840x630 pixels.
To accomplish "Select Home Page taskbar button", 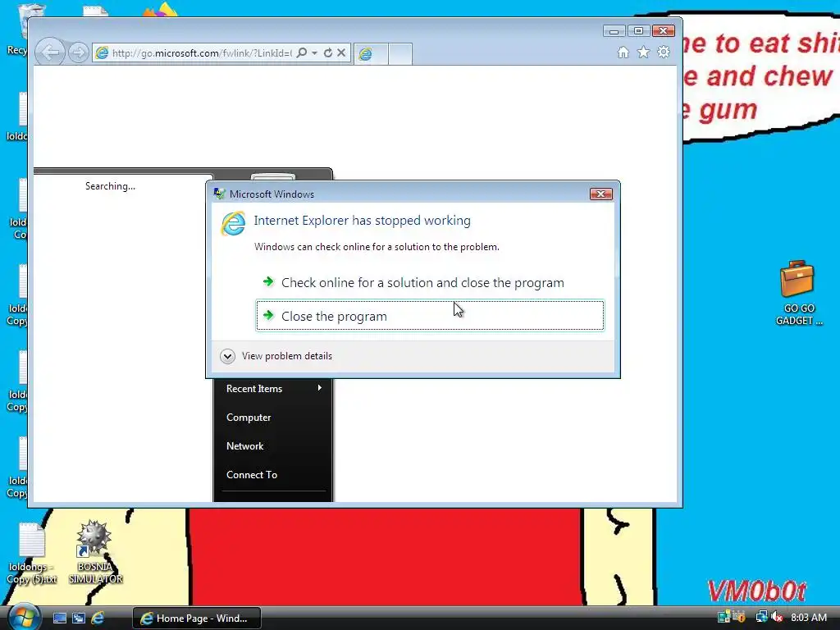I will [x=196, y=619].
